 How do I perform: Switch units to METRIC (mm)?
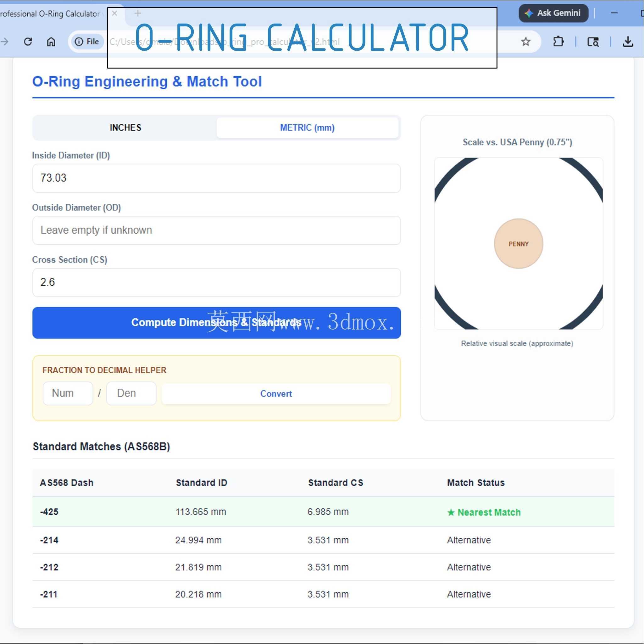pos(307,128)
